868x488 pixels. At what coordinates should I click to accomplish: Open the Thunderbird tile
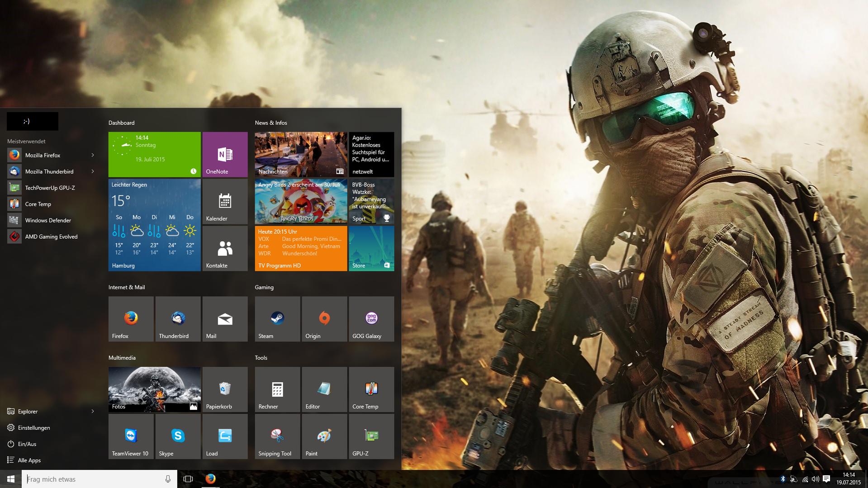coord(178,319)
